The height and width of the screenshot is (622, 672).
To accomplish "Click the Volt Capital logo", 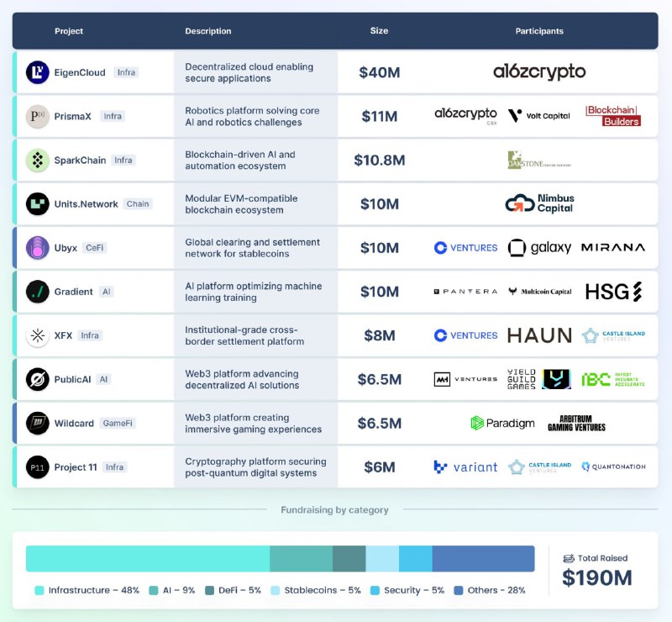I will [x=538, y=115].
